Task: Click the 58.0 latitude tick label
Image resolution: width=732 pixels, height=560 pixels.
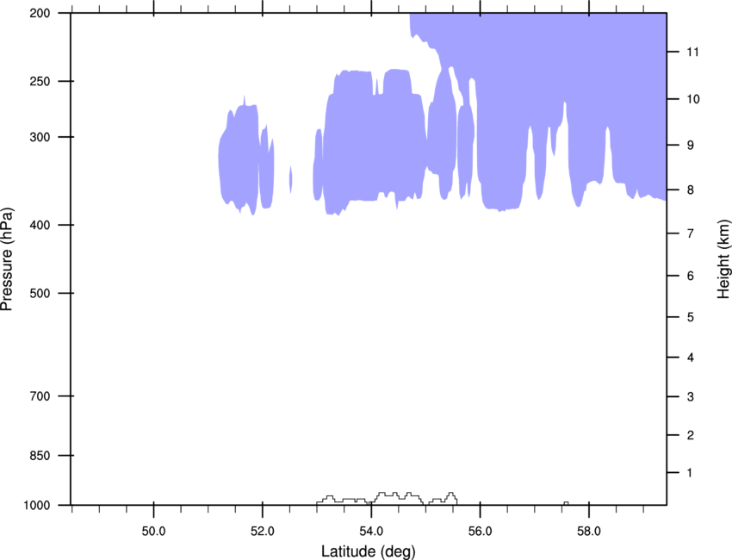Action: click(589, 532)
